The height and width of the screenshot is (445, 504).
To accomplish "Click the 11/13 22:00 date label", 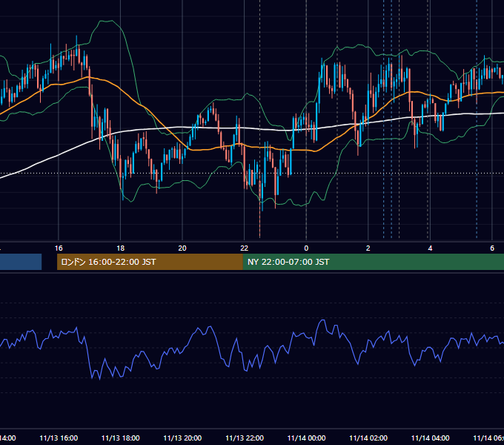I will click(x=245, y=438).
